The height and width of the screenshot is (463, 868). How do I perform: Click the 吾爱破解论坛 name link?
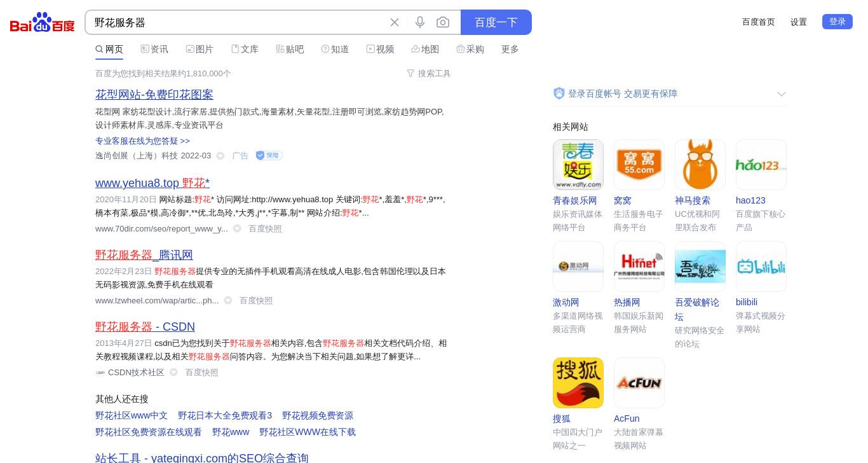(697, 309)
